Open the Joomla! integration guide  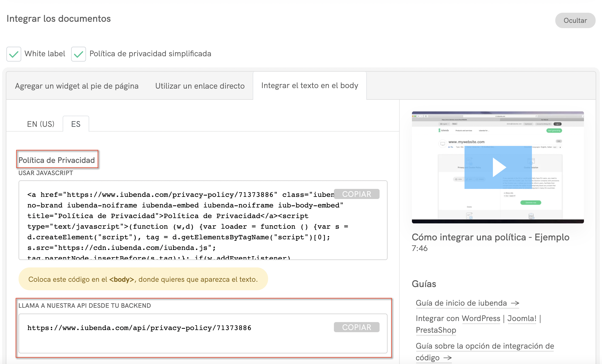(522, 318)
